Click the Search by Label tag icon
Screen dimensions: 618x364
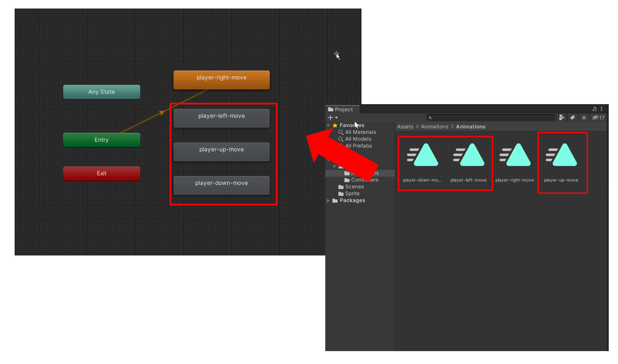click(x=572, y=118)
